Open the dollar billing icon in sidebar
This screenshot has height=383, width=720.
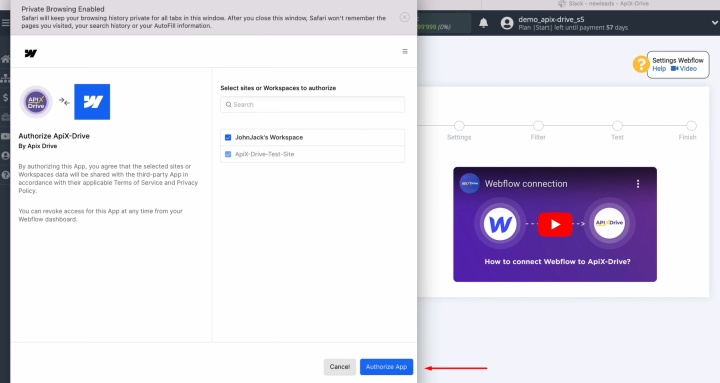(5, 97)
